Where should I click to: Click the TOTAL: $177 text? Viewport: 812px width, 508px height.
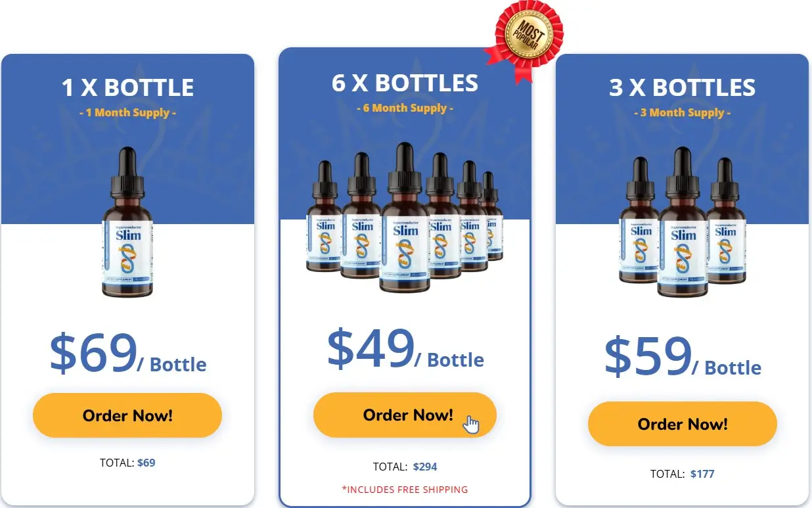pyautogui.click(x=683, y=474)
